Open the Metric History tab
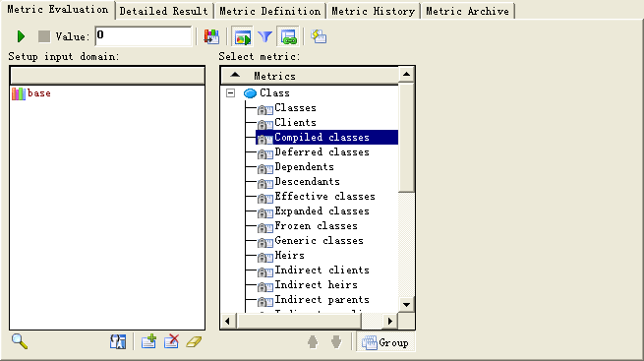The image size is (644, 361). point(373,11)
